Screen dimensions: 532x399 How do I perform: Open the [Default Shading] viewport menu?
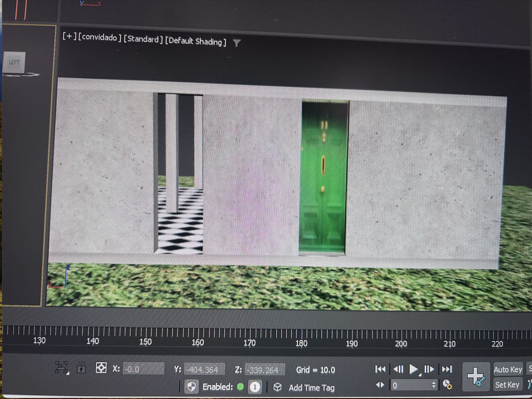(196, 41)
